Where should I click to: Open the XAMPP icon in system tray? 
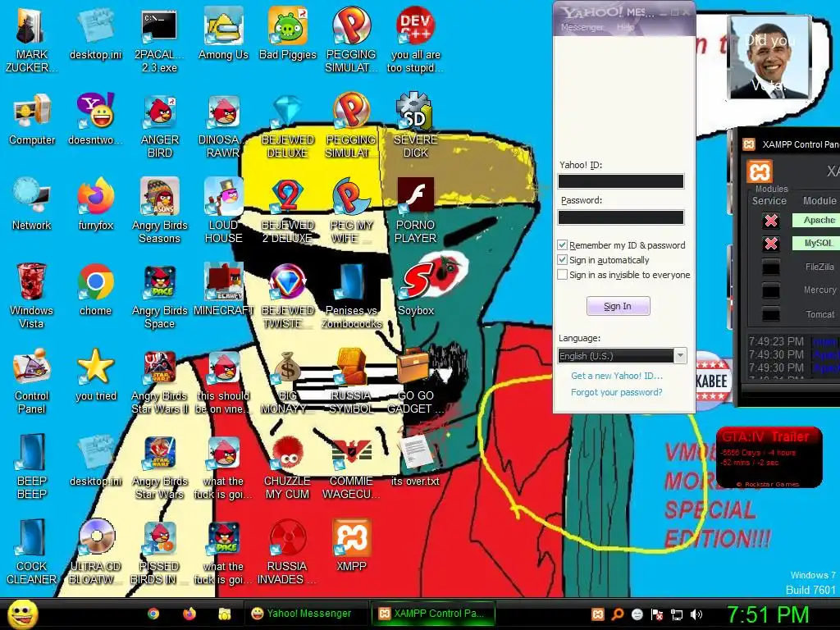click(598, 614)
